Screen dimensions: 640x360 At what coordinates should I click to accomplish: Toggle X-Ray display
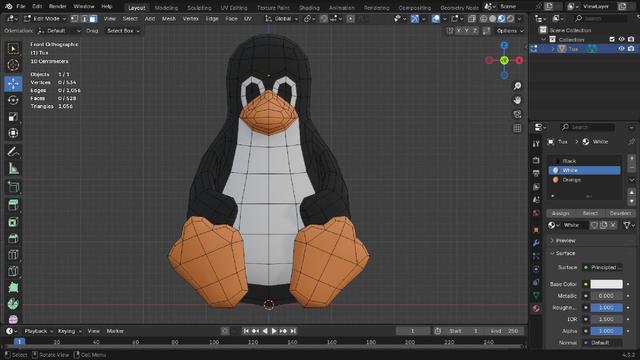(472, 19)
